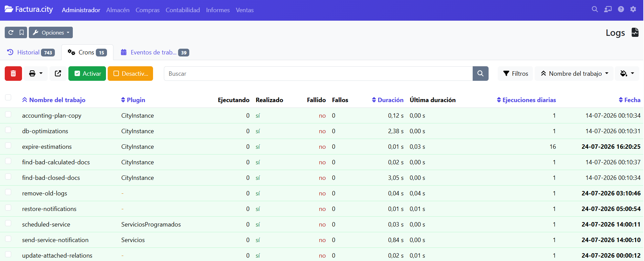644x261 pixels.
Task: Delete selected crons with trash button
Action: pos(13,73)
